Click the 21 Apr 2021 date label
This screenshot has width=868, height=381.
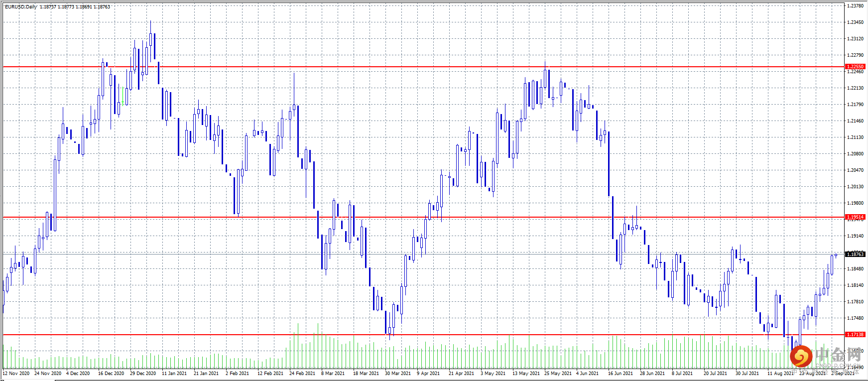462,374
